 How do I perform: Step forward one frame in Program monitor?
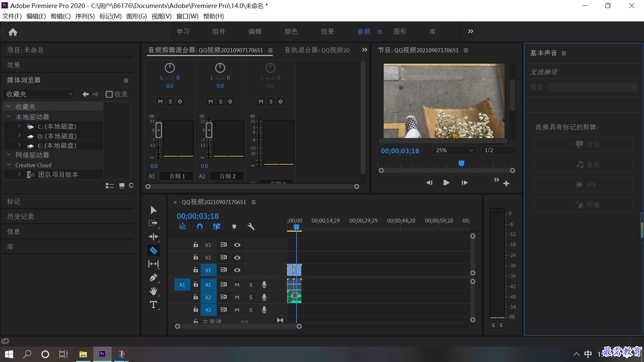pos(465,183)
